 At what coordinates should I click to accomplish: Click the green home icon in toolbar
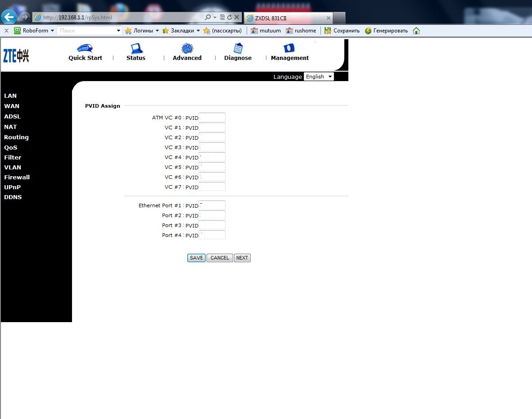[416, 31]
